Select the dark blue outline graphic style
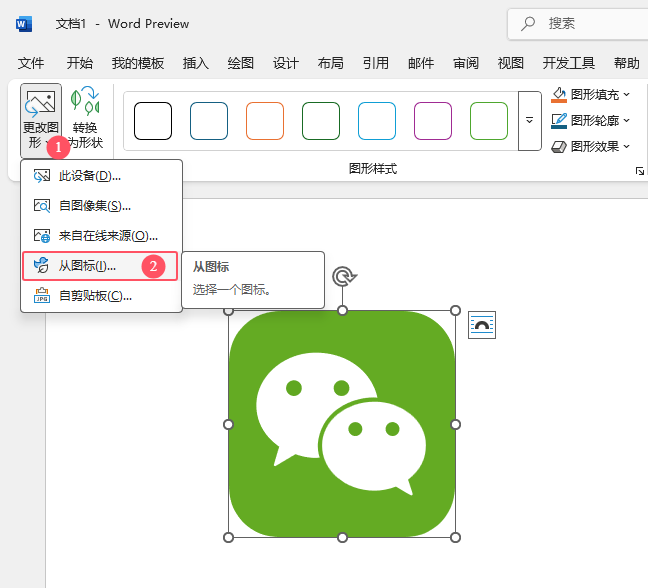 [x=209, y=121]
